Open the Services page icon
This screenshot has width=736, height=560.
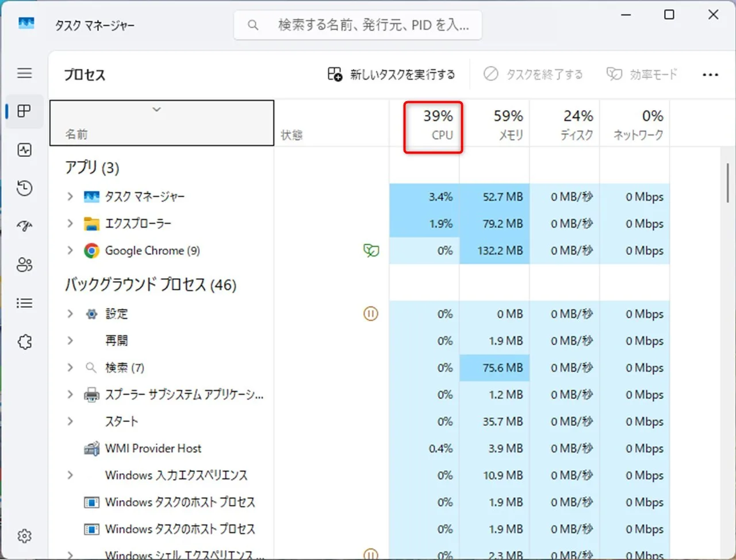(24, 342)
